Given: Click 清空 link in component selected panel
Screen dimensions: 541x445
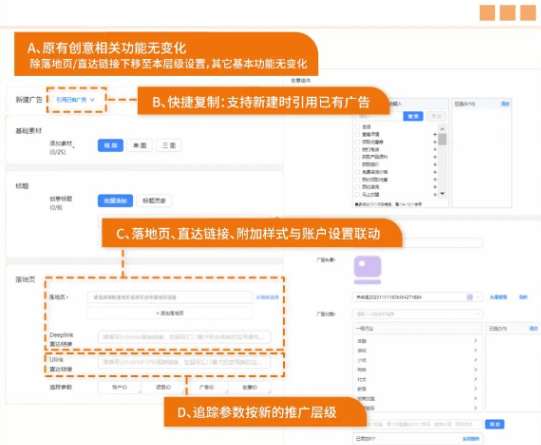Looking at the screenshot, I should point(505,103).
